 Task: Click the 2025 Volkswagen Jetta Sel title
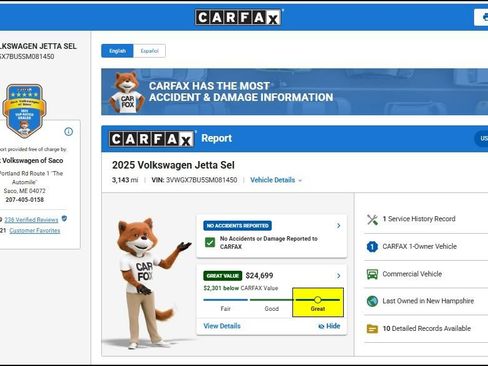(x=173, y=165)
